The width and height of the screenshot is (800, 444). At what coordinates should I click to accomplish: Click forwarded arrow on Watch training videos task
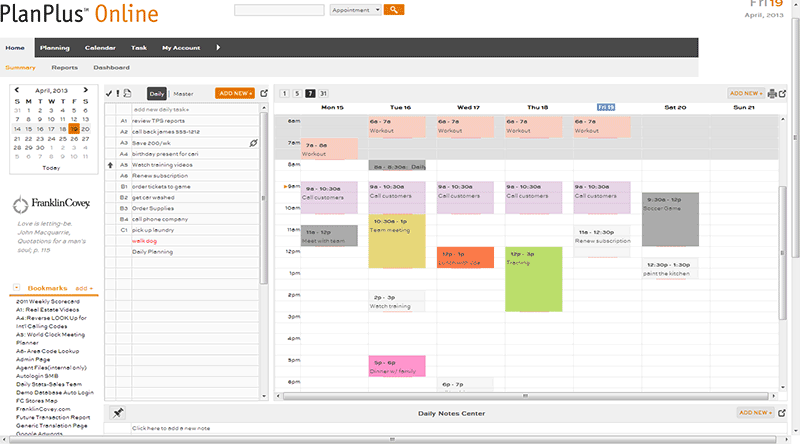pyautogui.click(x=110, y=165)
